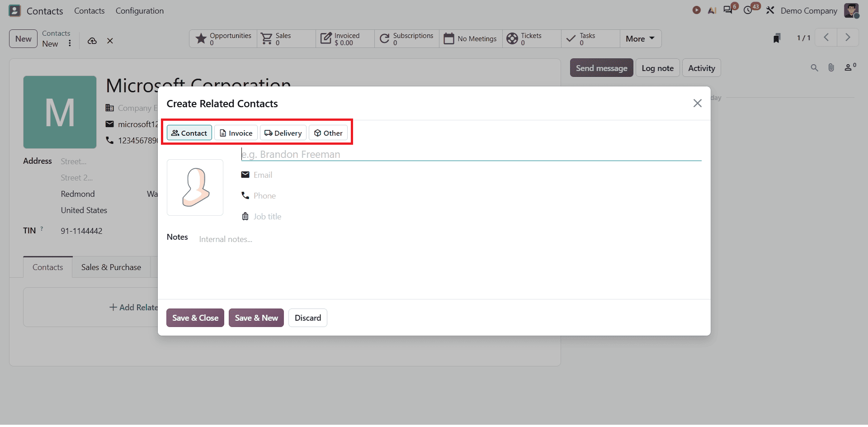Open the Contacts menu in top bar
868x427 pixels.
tap(90, 11)
